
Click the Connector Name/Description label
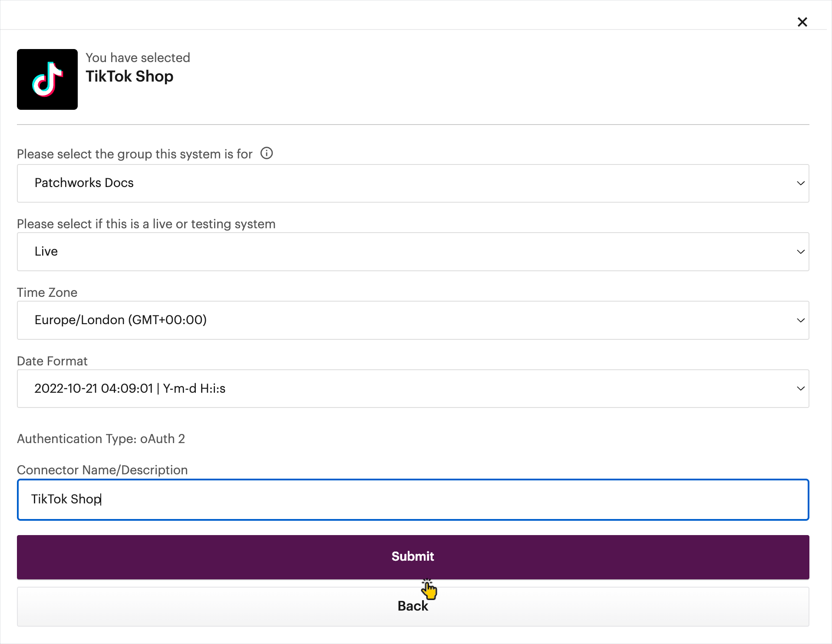click(102, 470)
